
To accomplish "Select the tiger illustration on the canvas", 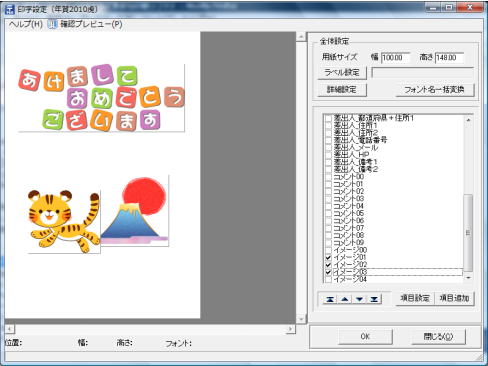I will (64, 221).
